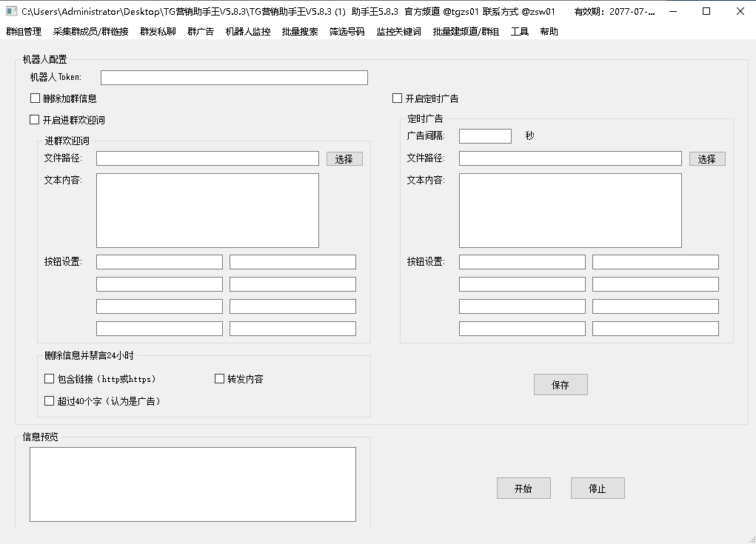Image resolution: width=756 pixels, height=544 pixels.
Task: Focus the 机器人 Token input field
Action: pyautogui.click(x=234, y=78)
